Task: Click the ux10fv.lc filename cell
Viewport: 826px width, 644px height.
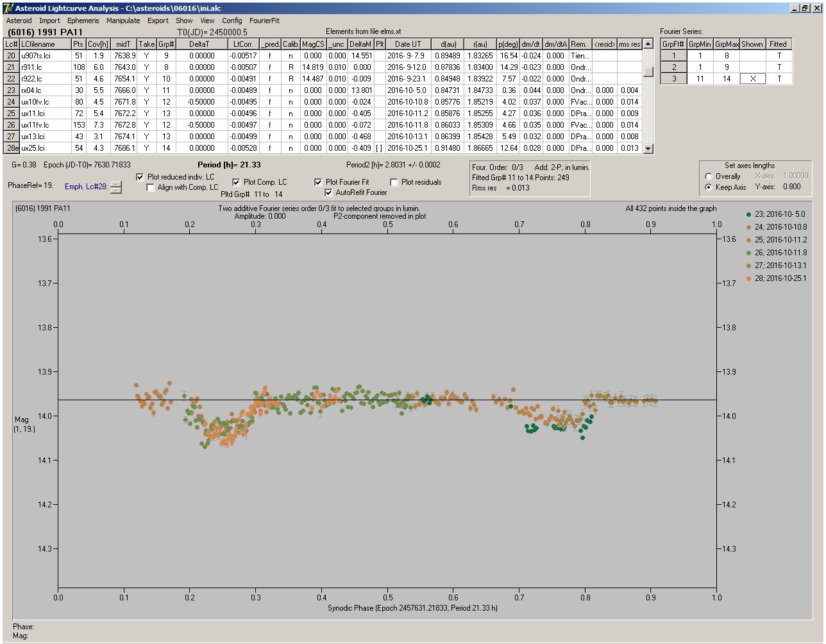Action: 45,102
